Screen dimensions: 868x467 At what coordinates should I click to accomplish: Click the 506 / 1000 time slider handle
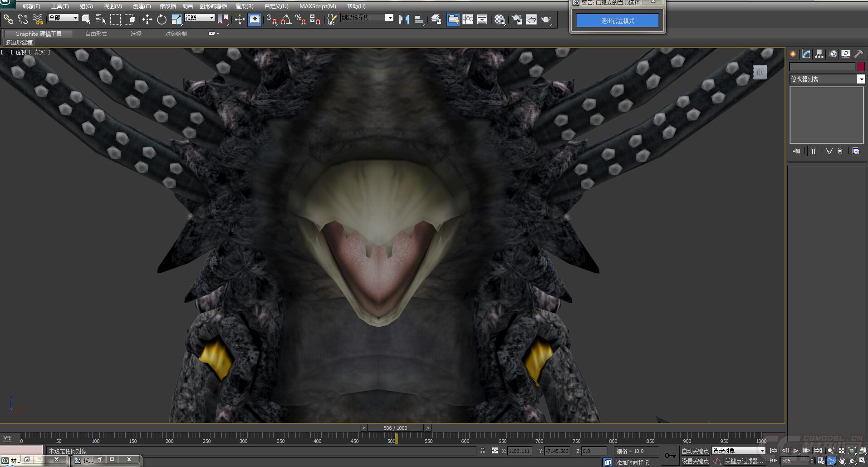pyautogui.click(x=395, y=428)
